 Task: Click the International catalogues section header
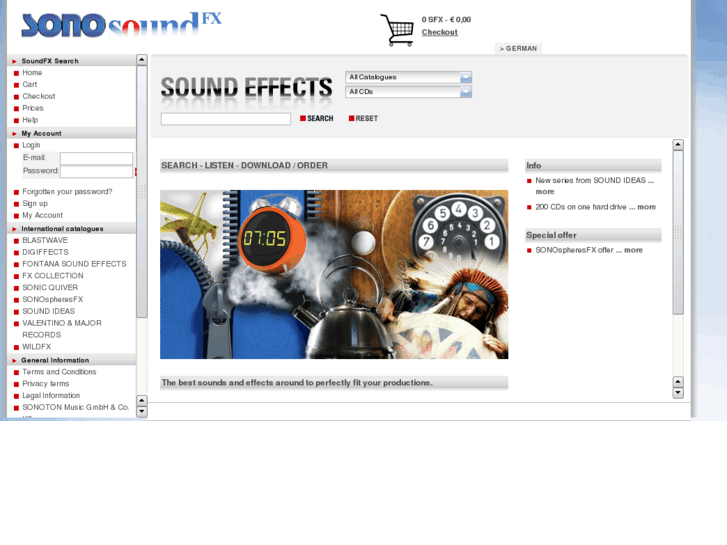click(71, 229)
